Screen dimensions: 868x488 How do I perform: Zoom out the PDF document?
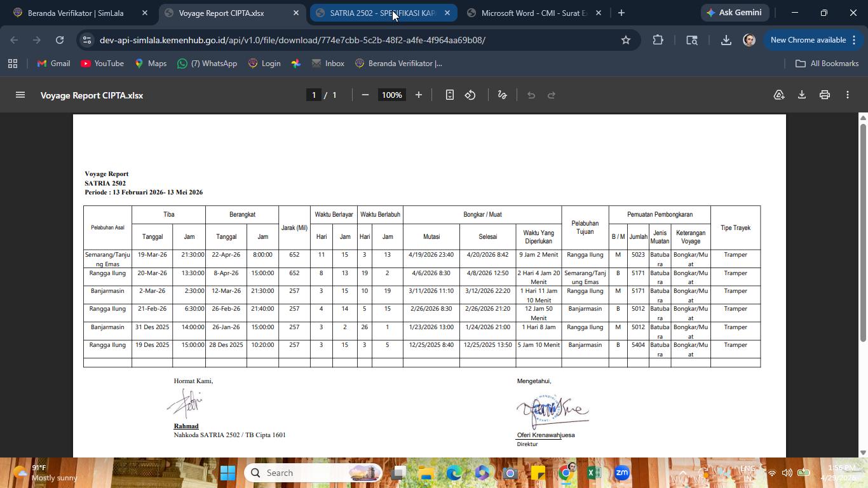pos(365,95)
